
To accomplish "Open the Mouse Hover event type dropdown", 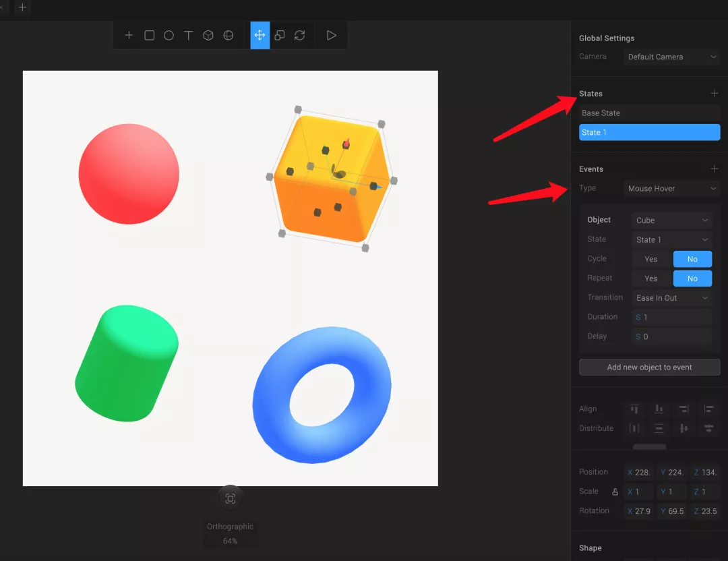I will coord(671,189).
